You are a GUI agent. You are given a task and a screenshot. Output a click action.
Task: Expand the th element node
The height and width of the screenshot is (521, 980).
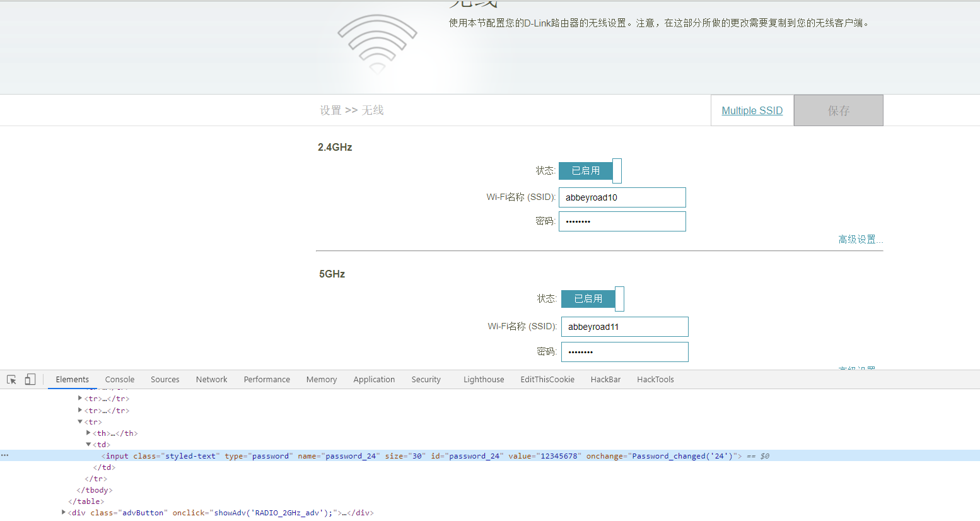(88, 433)
